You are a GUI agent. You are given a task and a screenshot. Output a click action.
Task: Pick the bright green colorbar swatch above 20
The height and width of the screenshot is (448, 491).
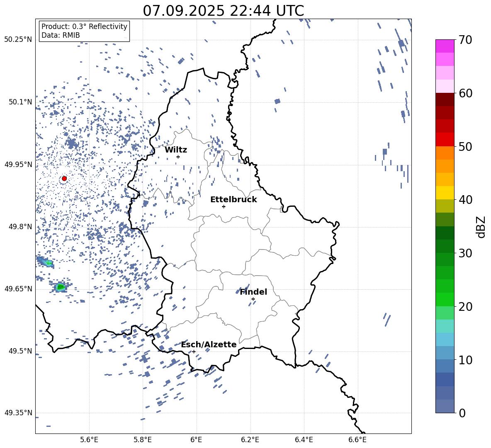click(x=445, y=299)
